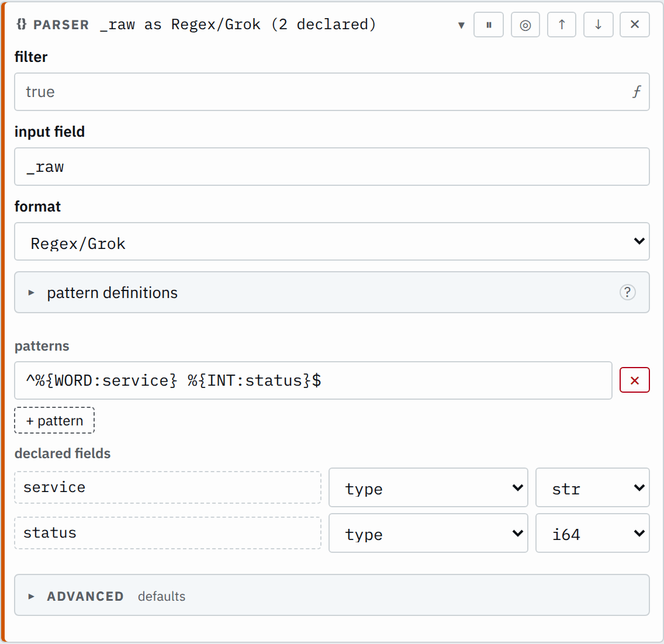
Task: Click the grok pattern text field
Action: (313, 380)
